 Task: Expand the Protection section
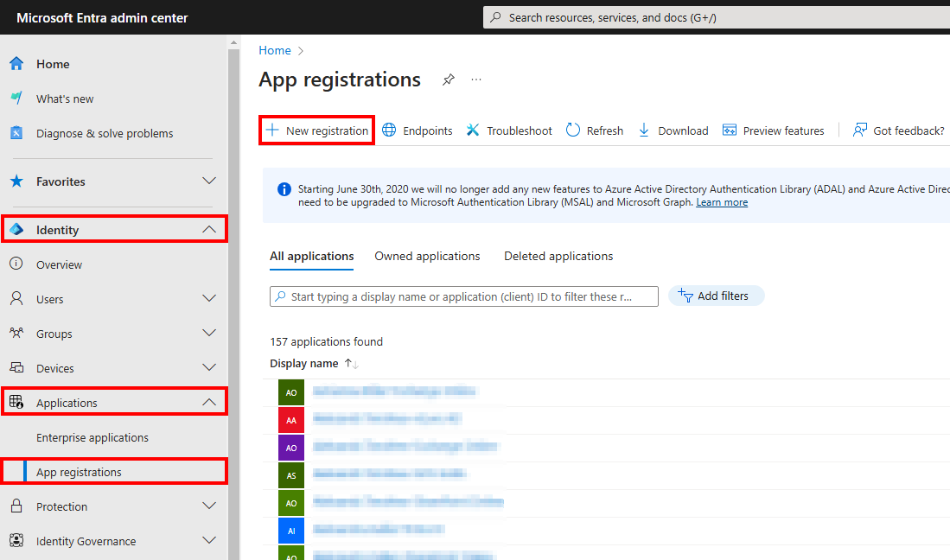(208, 506)
